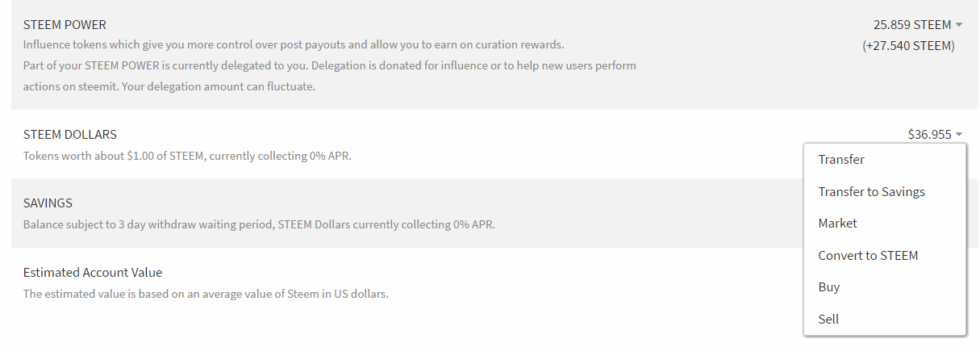The width and height of the screenshot is (980, 347).
Task: Click the estimated value explanation text
Action: 206,294
